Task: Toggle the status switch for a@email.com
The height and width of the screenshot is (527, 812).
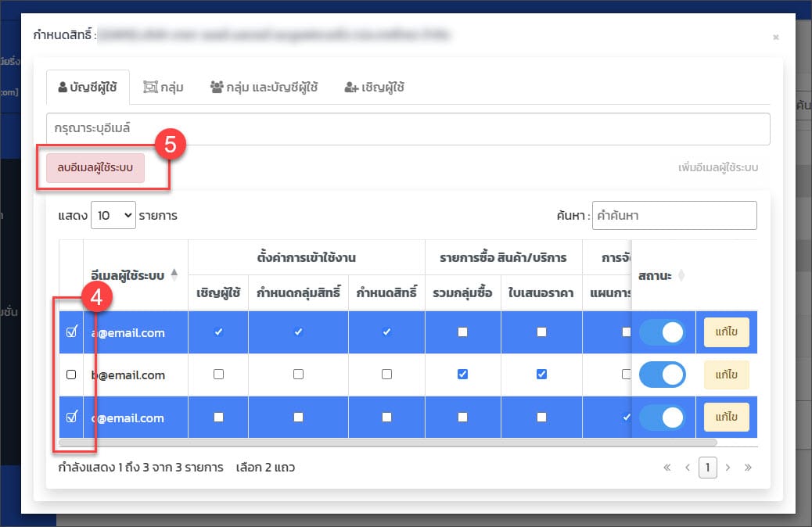Action: click(663, 332)
